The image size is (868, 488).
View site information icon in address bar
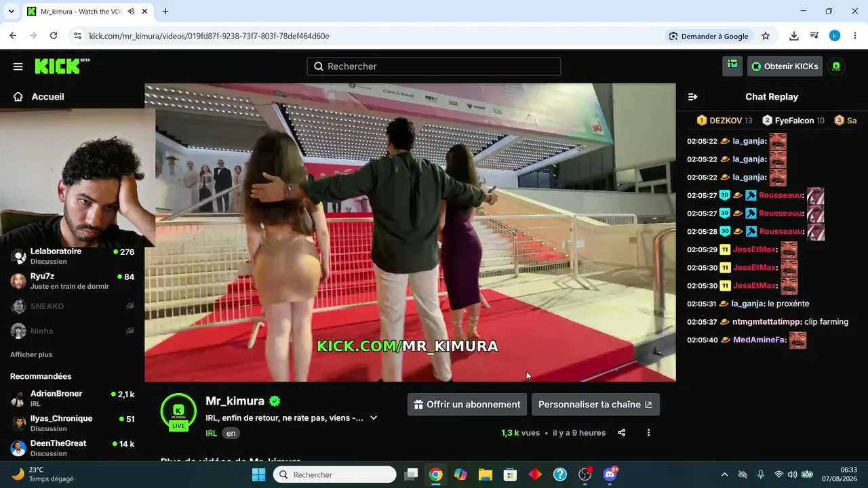click(77, 36)
